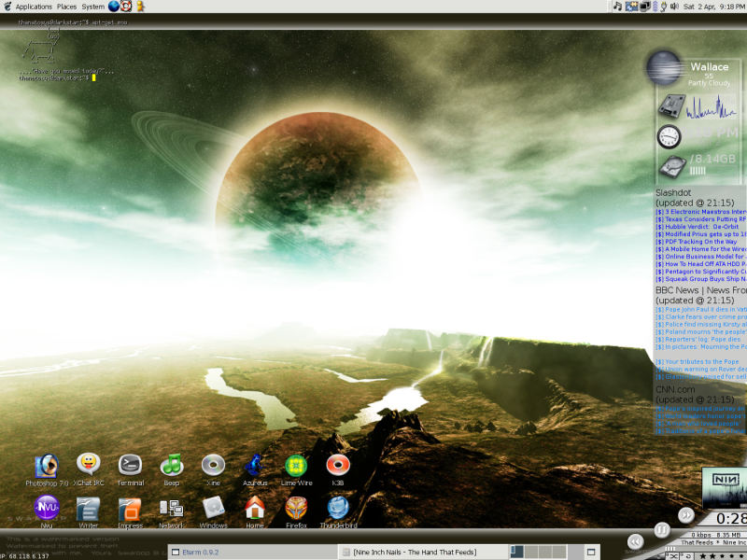This screenshot has height=560, width=747.
Task: Click the music note tray icon
Action: pyautogui.click(x=617, y=7)
